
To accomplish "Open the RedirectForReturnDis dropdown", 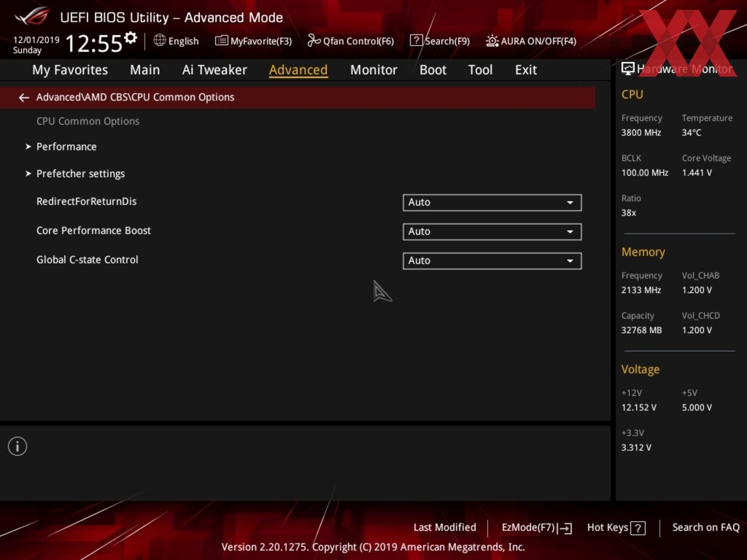I will [x=492, y=203].
